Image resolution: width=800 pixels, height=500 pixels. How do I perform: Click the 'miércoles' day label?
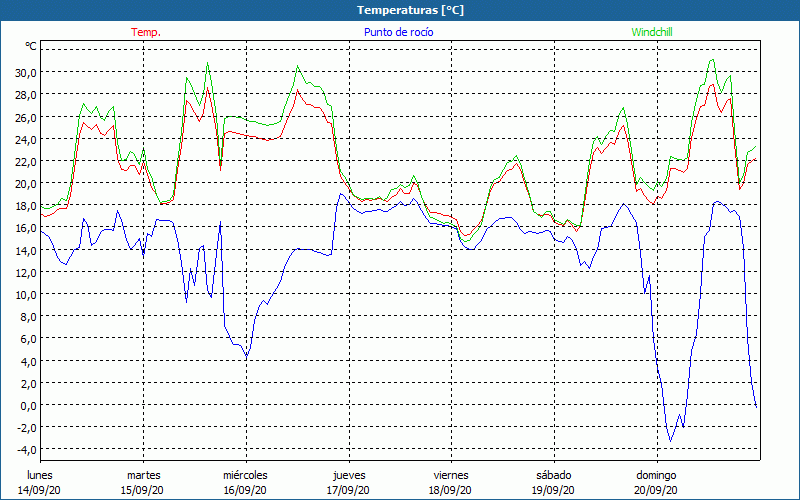click(x=245, y=475)
